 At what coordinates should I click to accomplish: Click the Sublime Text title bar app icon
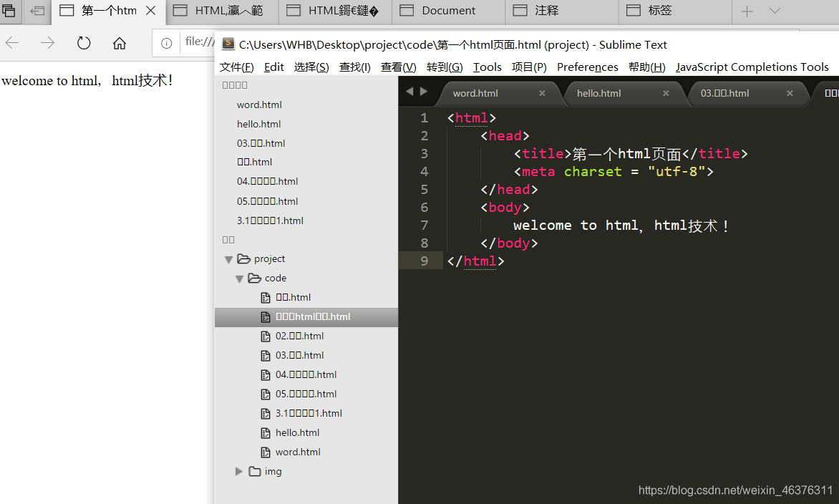tap(228, 44)
